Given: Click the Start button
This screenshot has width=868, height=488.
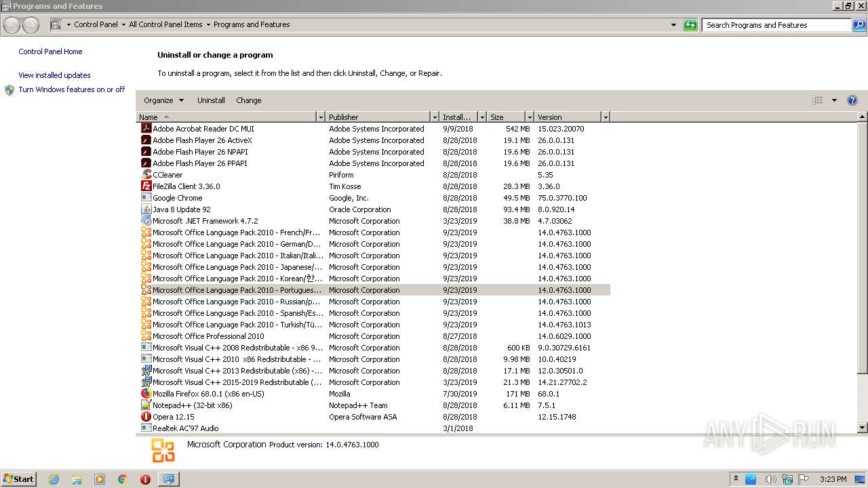Looking at the screenshot, I should click(18, 479).
